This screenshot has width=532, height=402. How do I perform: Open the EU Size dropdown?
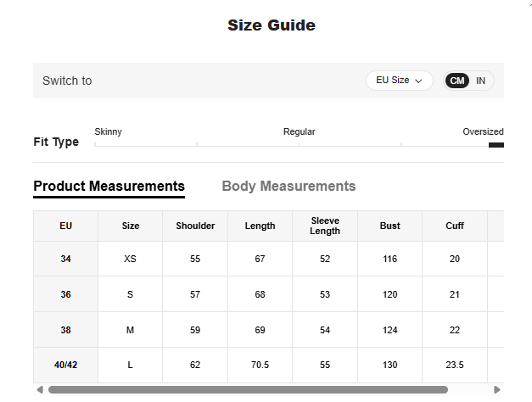(399, 81)
